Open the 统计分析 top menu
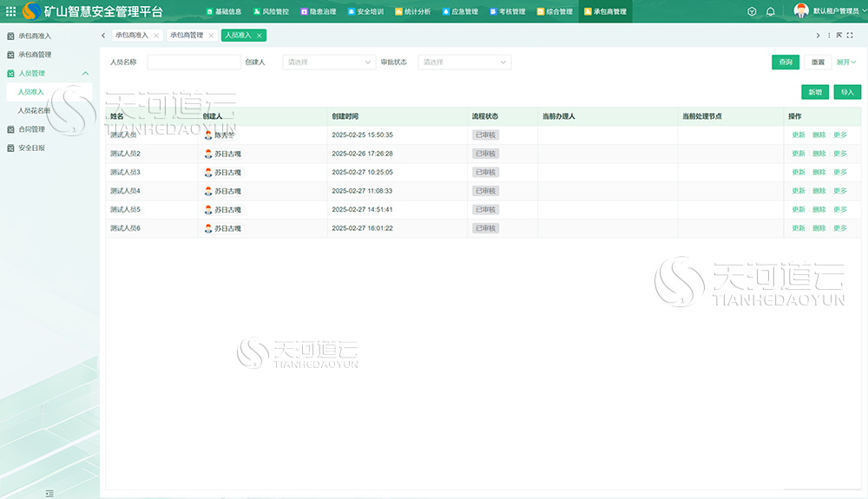This screenshot has height=499, width=868. tap(413, 11)
